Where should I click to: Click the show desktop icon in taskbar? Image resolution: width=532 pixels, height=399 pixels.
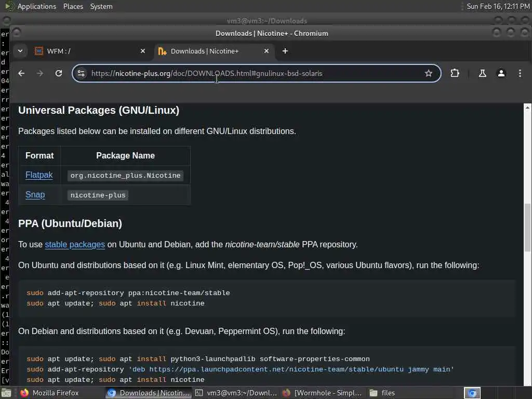pyautogui.click(x=6, y=393)
